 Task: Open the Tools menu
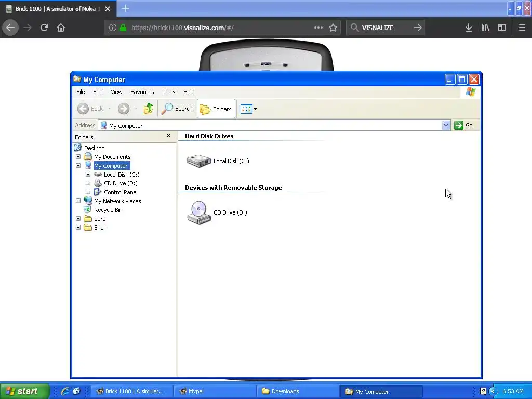click(x=169, y=92)
